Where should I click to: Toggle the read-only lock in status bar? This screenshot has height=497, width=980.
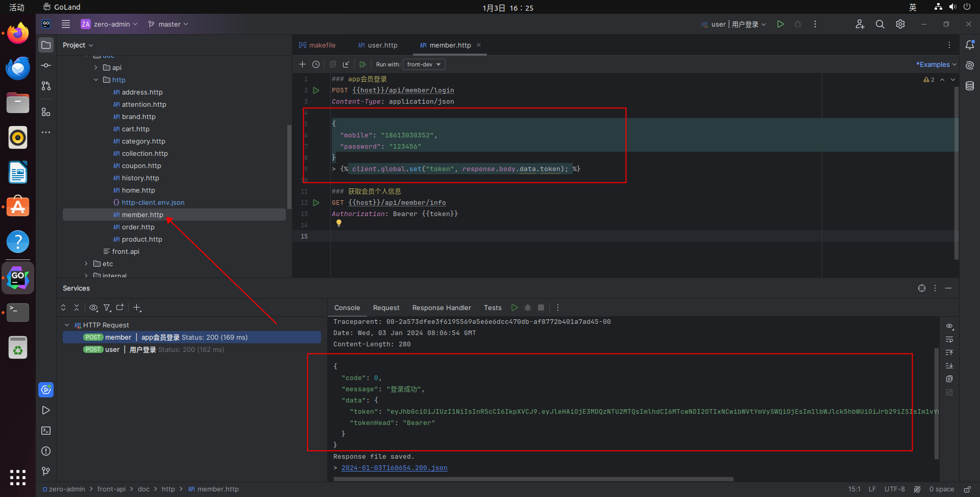pyautogui.click(x=967, y=489)
